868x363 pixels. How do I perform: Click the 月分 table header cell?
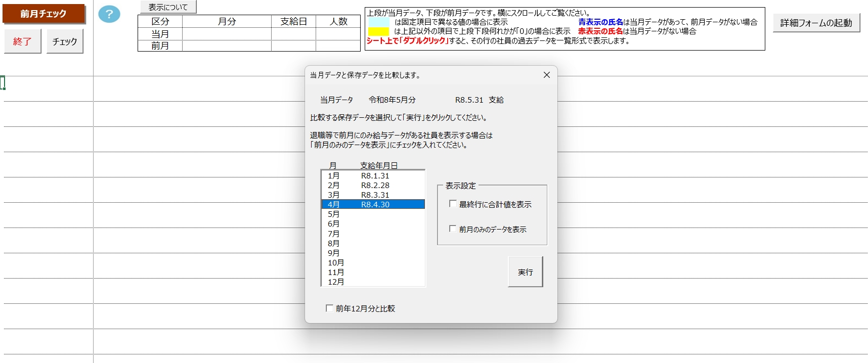227,21
